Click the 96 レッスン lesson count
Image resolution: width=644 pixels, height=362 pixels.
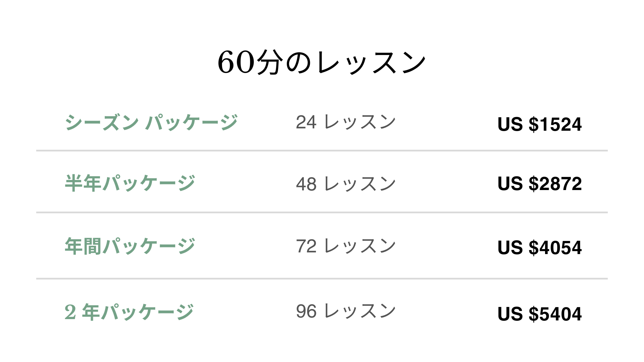click(x=346, y=311)
